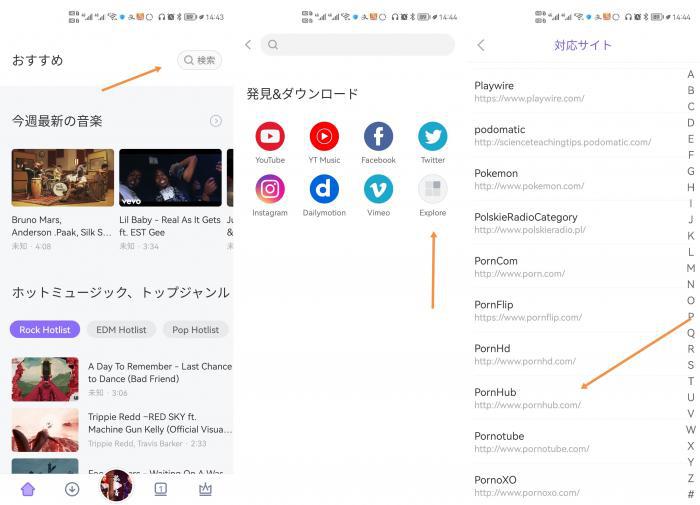Jump to letter W in index
700x505 pixels.
tap(691, 430)
